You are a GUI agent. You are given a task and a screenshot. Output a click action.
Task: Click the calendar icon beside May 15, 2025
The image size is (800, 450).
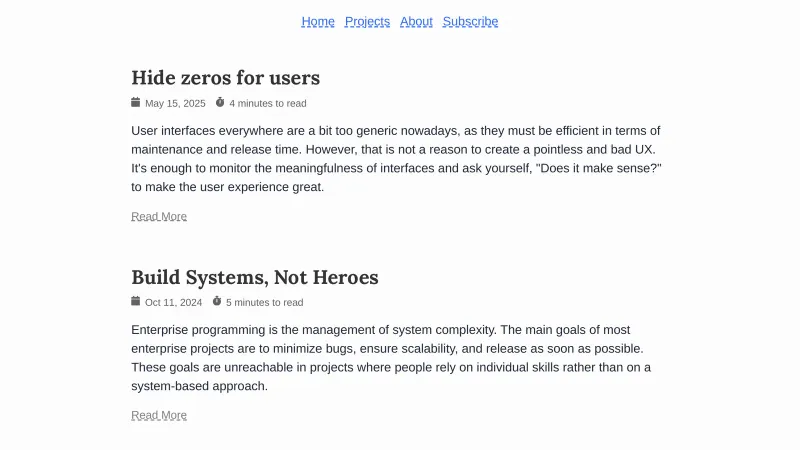coord(136,102)
